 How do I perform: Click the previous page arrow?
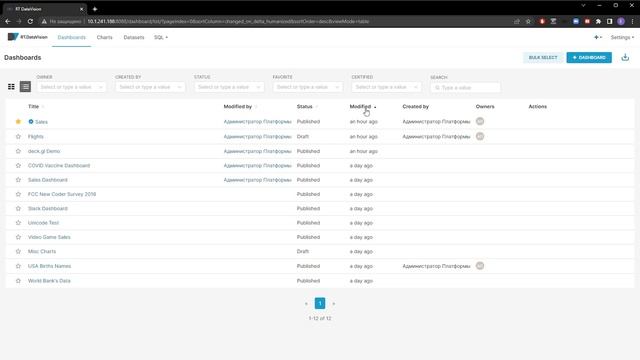tap(306, 303)
